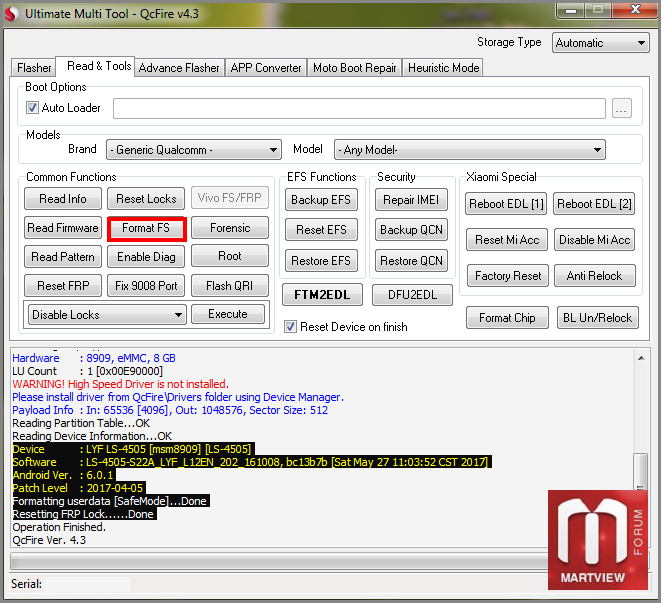The image size is (661, 603).
Task: Click the Root button
Action: pos(230,256)
